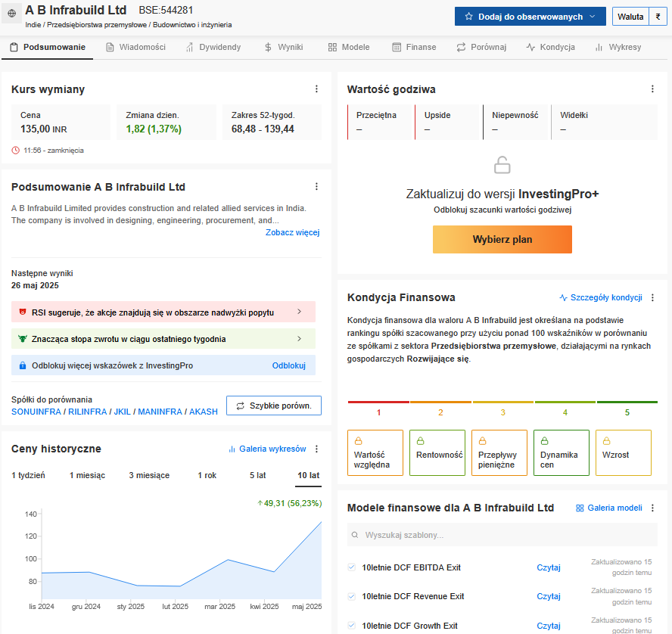Switch to the Wykresy tab
The height and width of the screenshot is (634, 672).
(x=618, y=47)
